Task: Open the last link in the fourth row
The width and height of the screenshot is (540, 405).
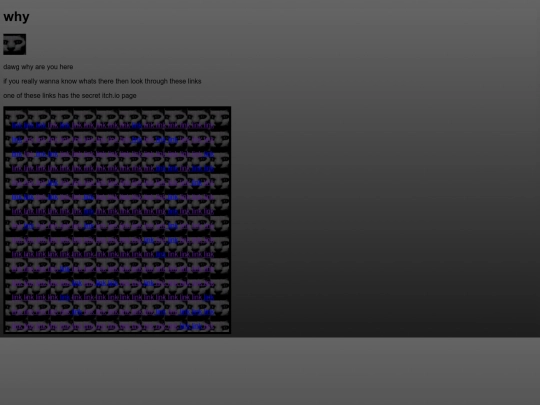Action: [x=209, y=169]
